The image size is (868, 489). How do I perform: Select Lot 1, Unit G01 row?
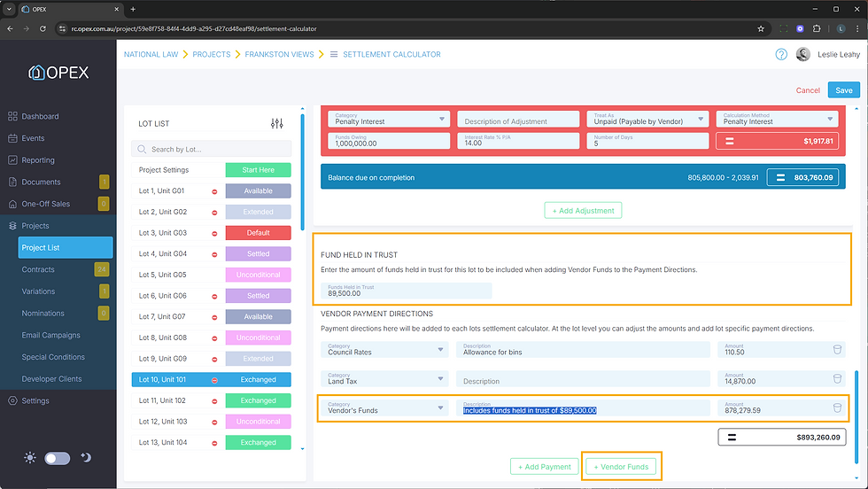click(x=212, y=191)
